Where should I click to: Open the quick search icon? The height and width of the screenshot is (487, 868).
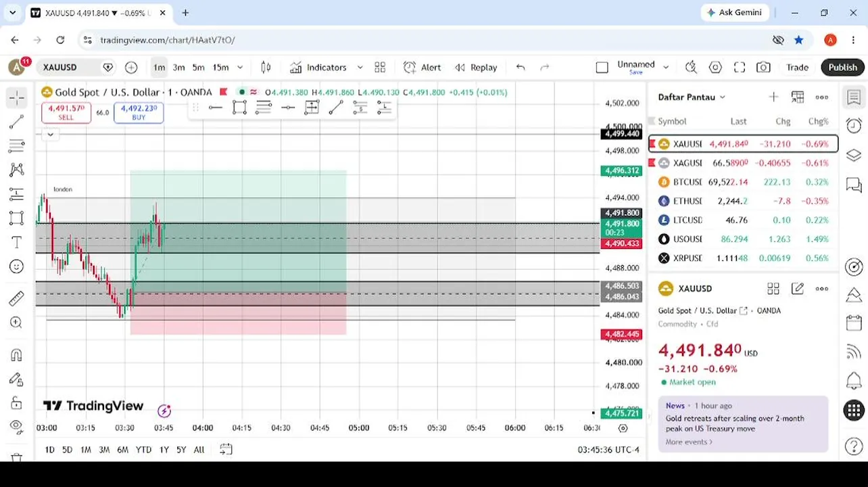[691, 67]
